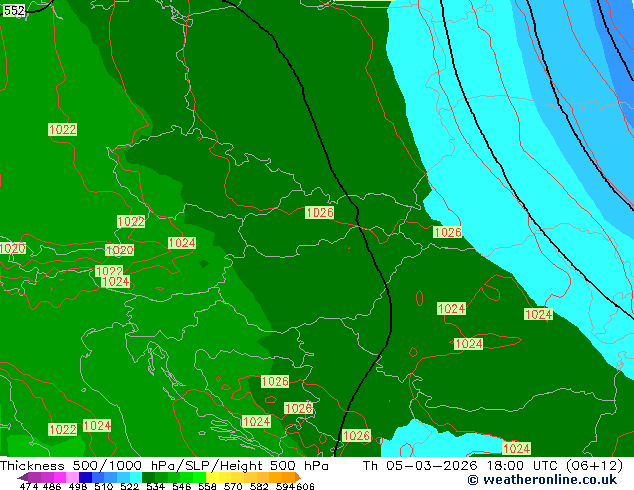Click the 498 legend value
Image resolution: width=634 pixels, height=490 pixels.
pos(78,486)
